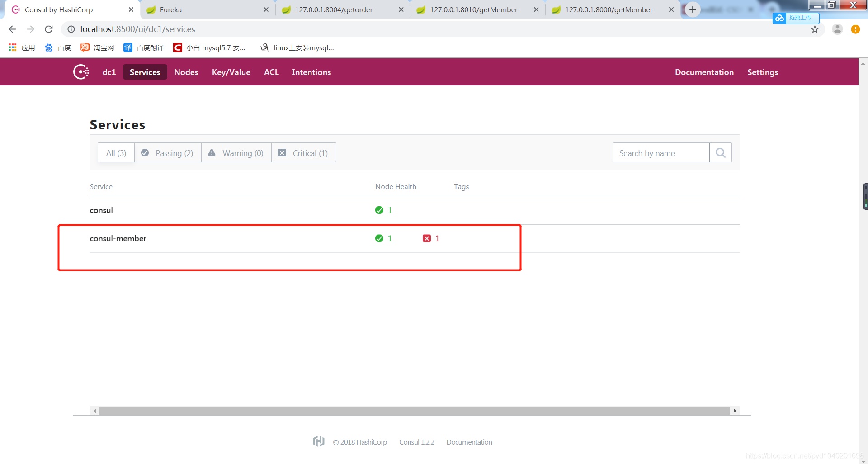
Task: Go back in browser history
Action: (x=13, y=29)
